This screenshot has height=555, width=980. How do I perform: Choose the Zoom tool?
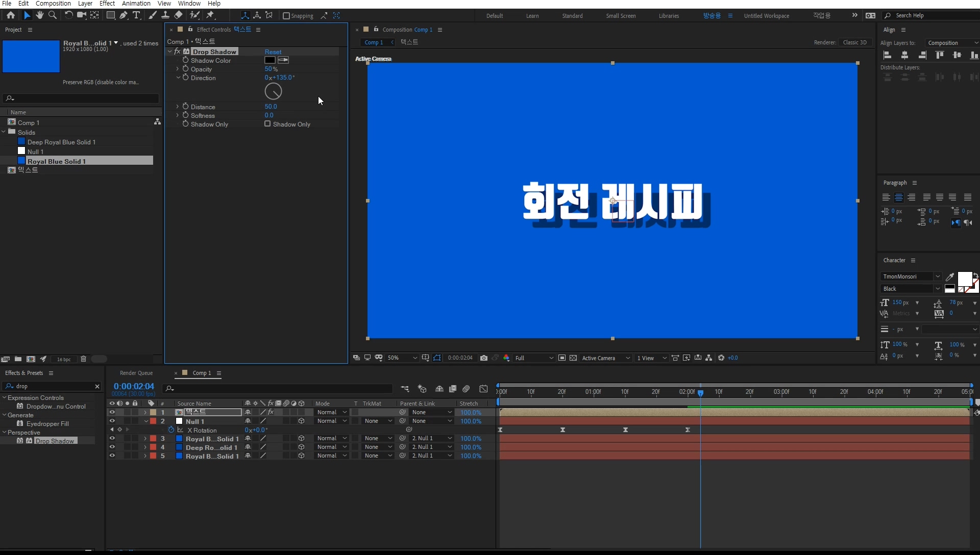coord(53,15)
